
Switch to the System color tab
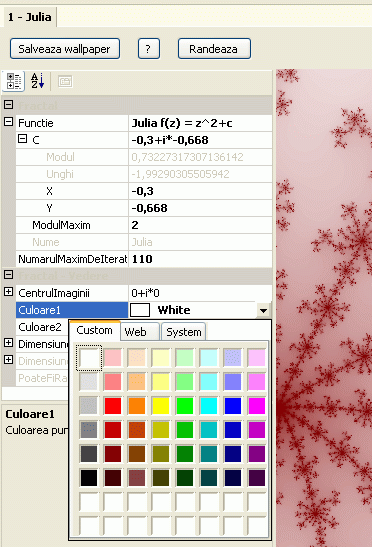[184, 332]
